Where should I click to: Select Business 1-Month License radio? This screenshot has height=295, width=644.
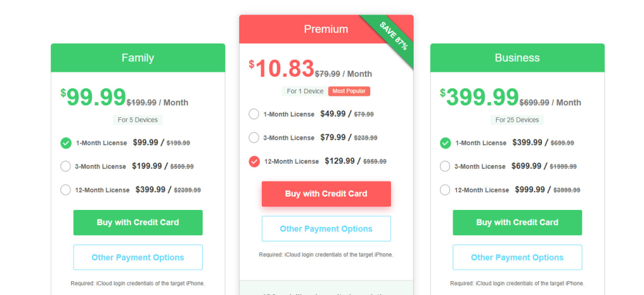coord(445,142)
